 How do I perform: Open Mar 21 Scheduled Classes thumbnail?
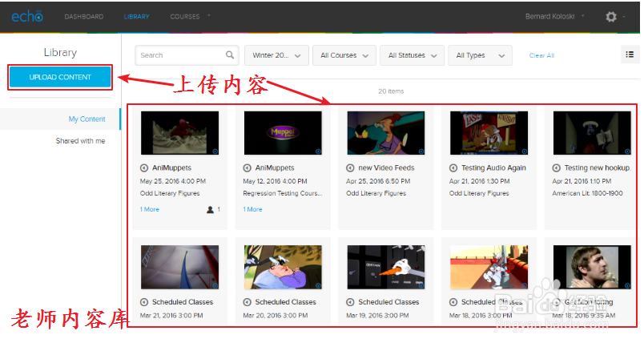(179, 267)
